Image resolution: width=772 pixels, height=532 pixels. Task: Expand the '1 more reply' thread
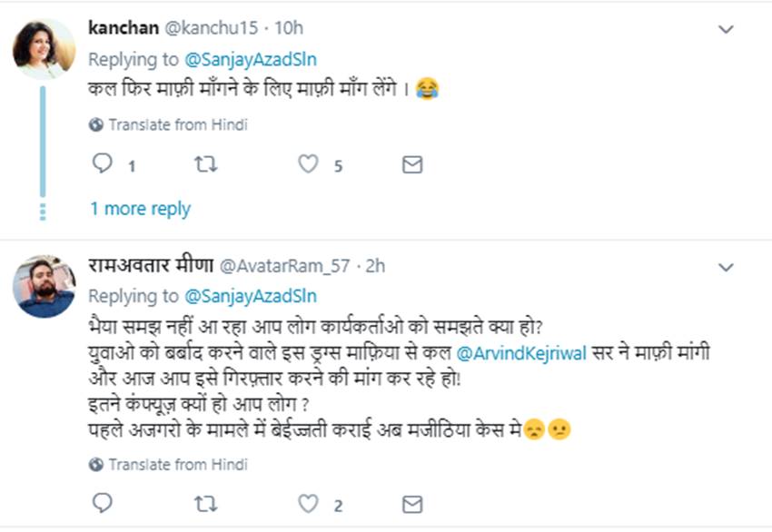pyautogui.click(x=140, y=209)
